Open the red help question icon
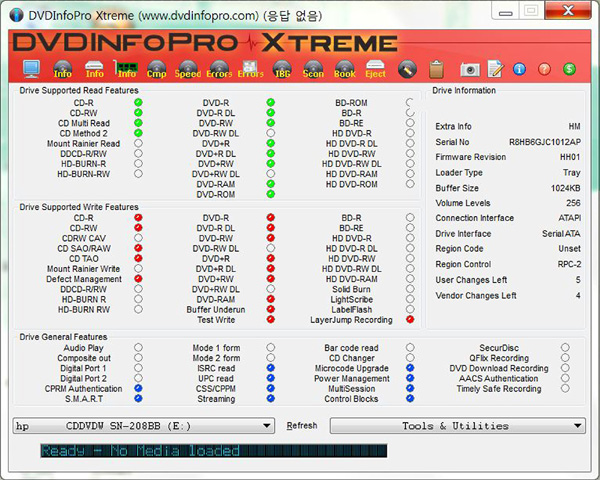The image size is (600, 480). pyautogui.click(x=544, y=69)
